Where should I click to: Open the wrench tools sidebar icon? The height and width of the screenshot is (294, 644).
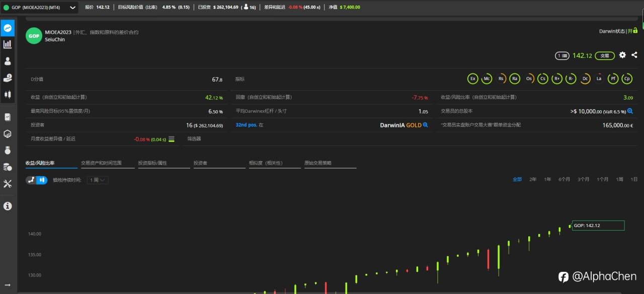pyautogui.click(x=8, y=184)
